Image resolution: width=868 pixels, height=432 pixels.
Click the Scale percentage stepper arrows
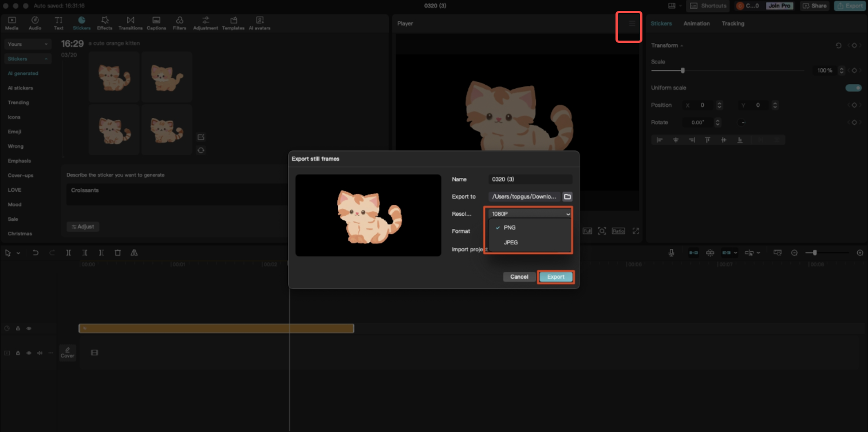click(x=841, y=70)
